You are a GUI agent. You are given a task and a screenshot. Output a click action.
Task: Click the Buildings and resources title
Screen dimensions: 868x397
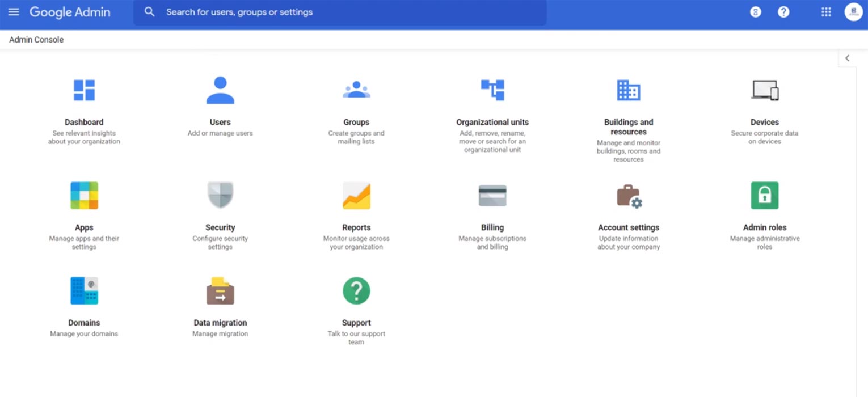pyautogui.click(x=629, y=126)
